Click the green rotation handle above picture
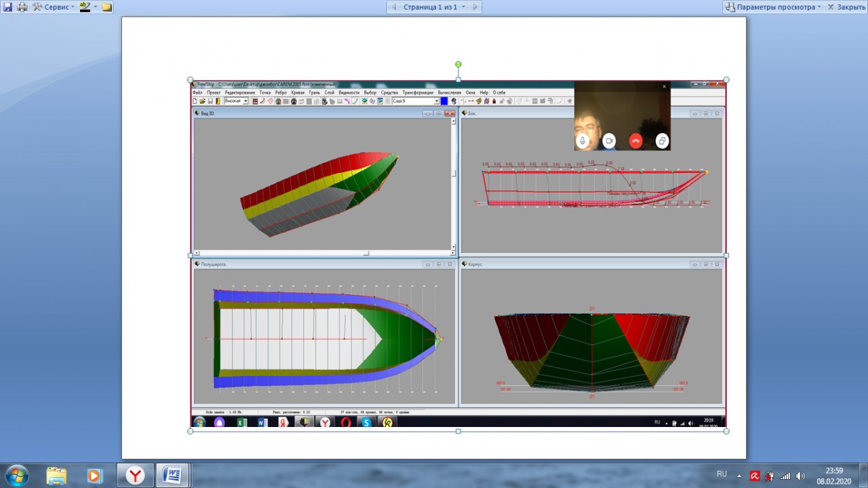Image resolution: width=868 pixels, height=488 pixels. click(458, 64)
